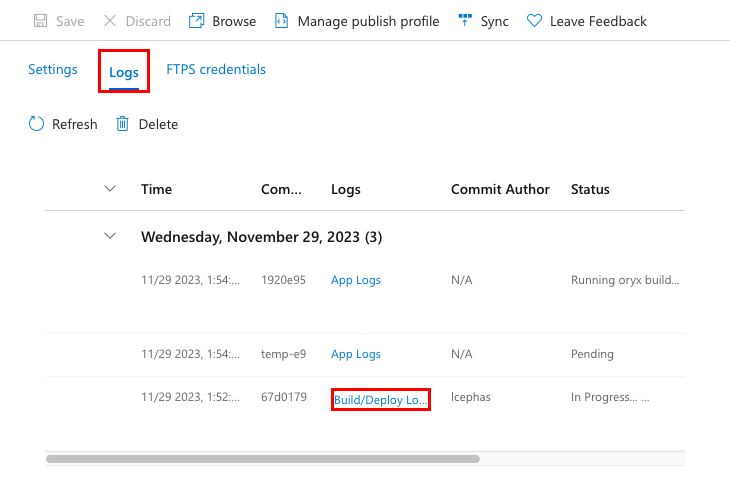Click the Browse external-link icon

pyautogui.click(x=197, y=21)
